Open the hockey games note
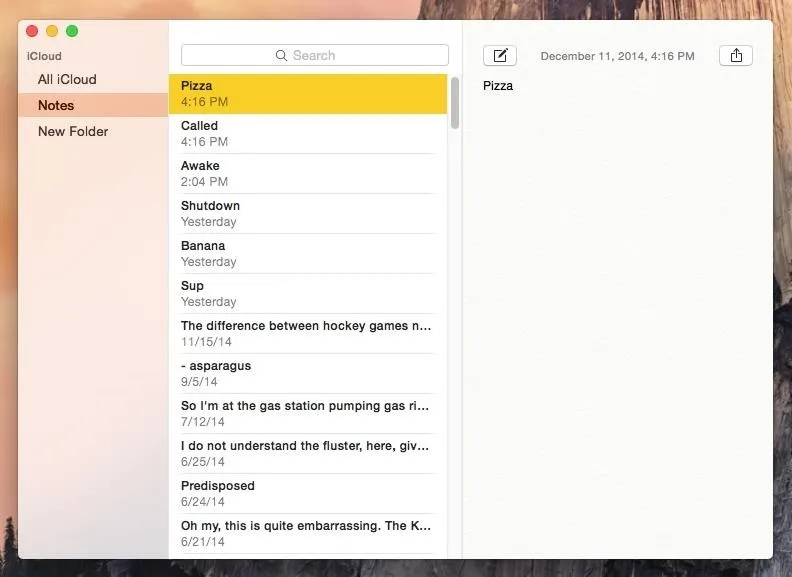 coord(308,333)
